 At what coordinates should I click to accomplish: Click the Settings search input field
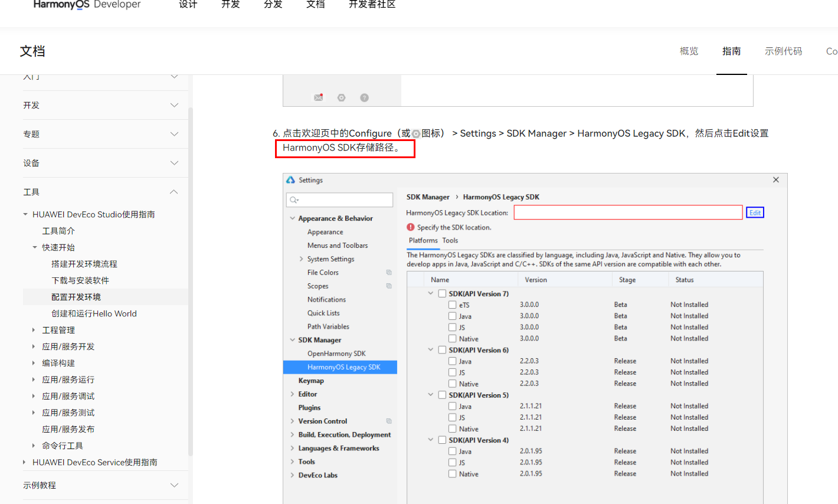pyautogui.click(x=339, y=200)
